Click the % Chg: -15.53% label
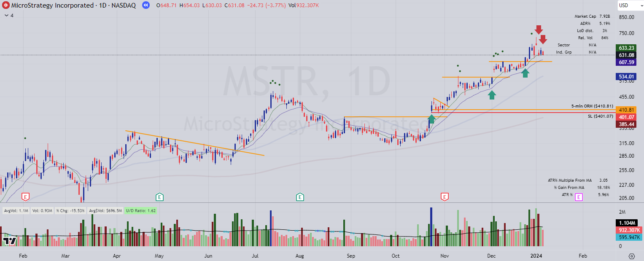This screenshot has width=644, height=261. pos(70,210)
